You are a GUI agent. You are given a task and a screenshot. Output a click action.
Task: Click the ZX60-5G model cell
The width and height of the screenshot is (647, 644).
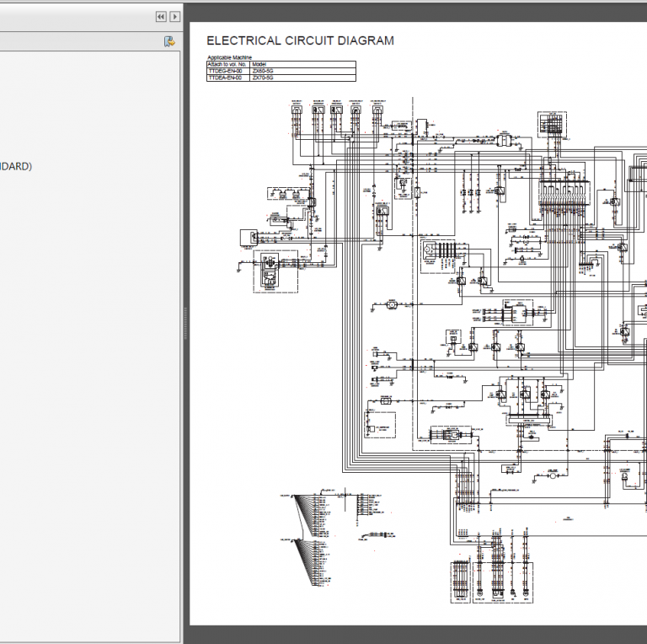coord(263,71)
